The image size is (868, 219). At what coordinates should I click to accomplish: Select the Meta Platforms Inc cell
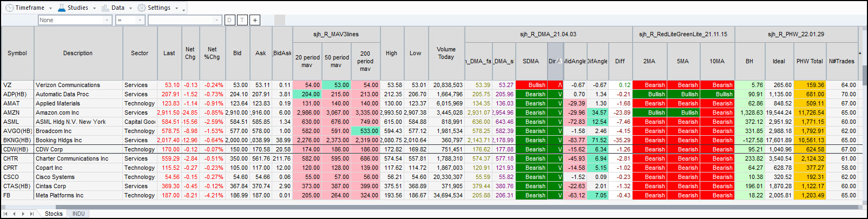(78, 195)
